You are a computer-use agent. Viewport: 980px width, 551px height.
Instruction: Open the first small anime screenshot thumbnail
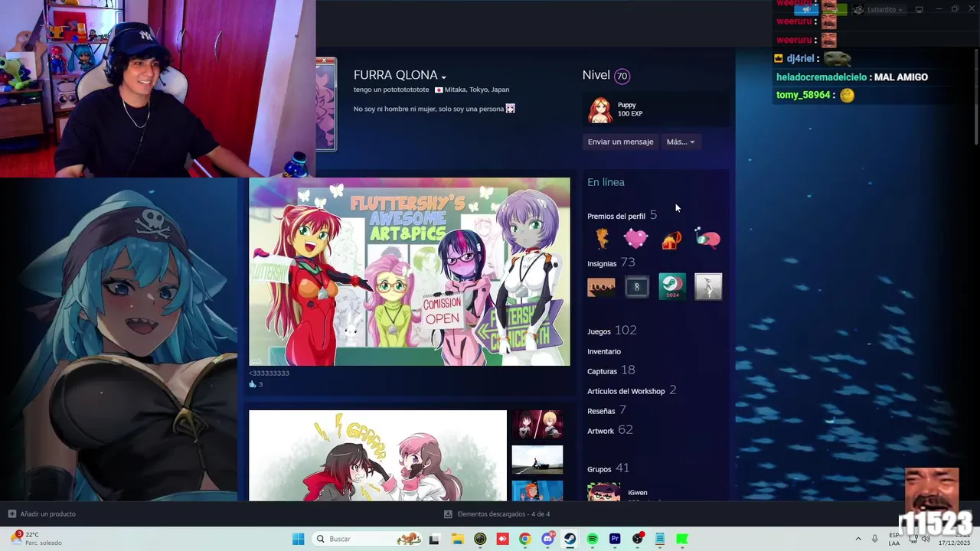[x=537, y=425]
